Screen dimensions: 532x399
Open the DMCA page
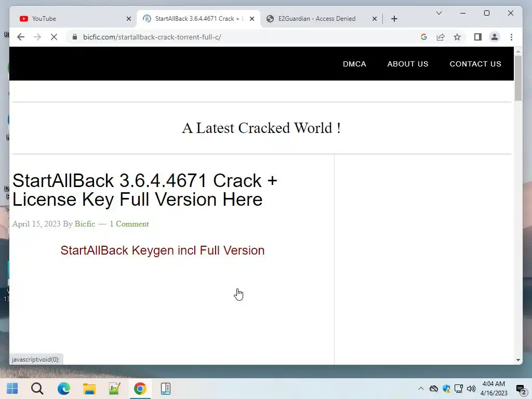[x=354, y=64]
